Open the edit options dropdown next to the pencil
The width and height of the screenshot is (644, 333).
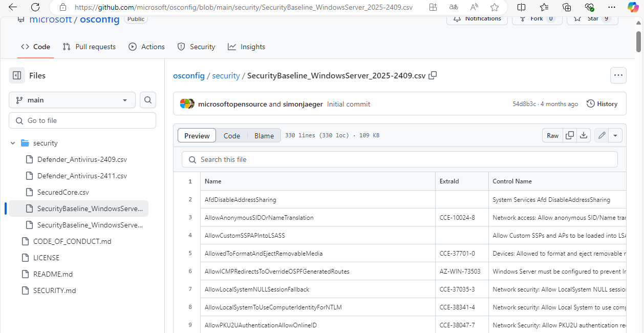(x=615, y=135)
